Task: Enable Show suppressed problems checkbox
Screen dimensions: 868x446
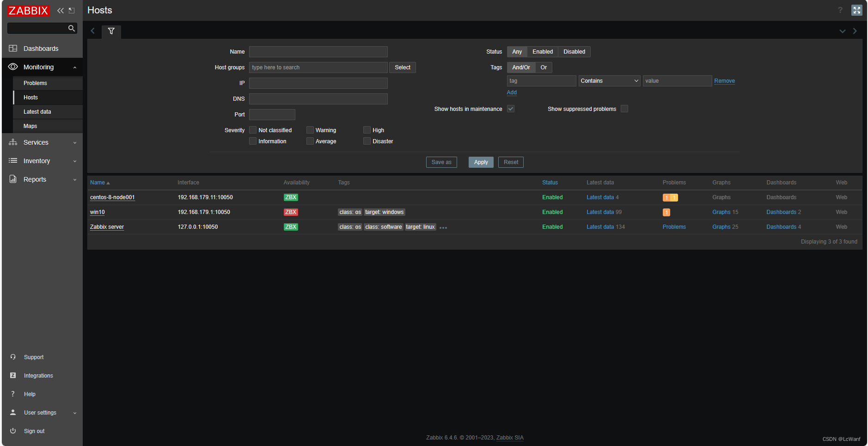Action: (624, 109)
